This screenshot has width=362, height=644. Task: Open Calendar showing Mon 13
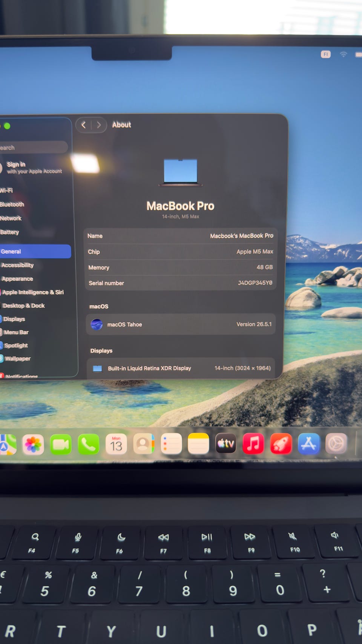click(x=116, y=444)
